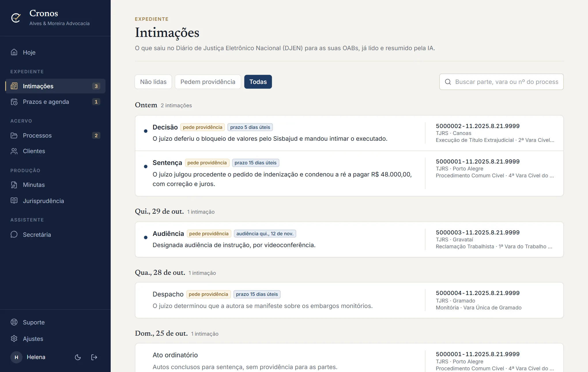Viewport: 588px width, 372px height.
Task: Click the videoconferência audiência summary text
Action: click(x=234, y=245)
